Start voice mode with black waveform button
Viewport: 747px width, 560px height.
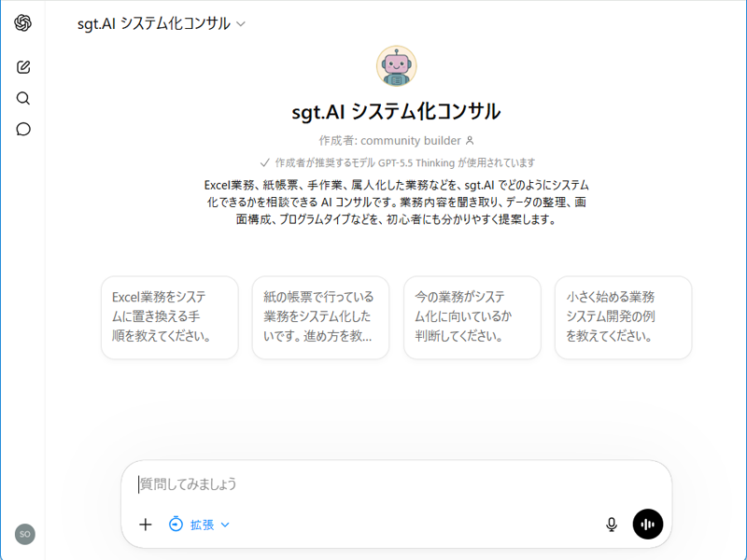click(x=647, y=524)
